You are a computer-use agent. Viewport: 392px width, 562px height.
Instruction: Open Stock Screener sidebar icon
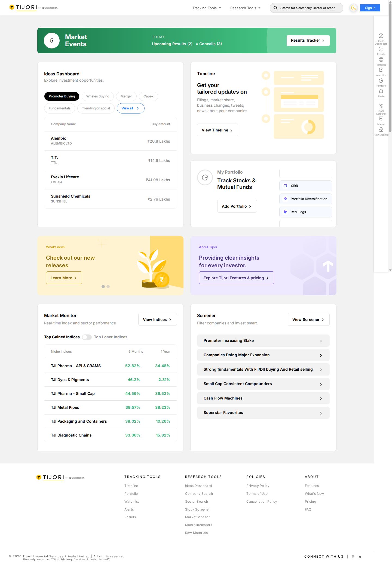click(x=381, y=106)
